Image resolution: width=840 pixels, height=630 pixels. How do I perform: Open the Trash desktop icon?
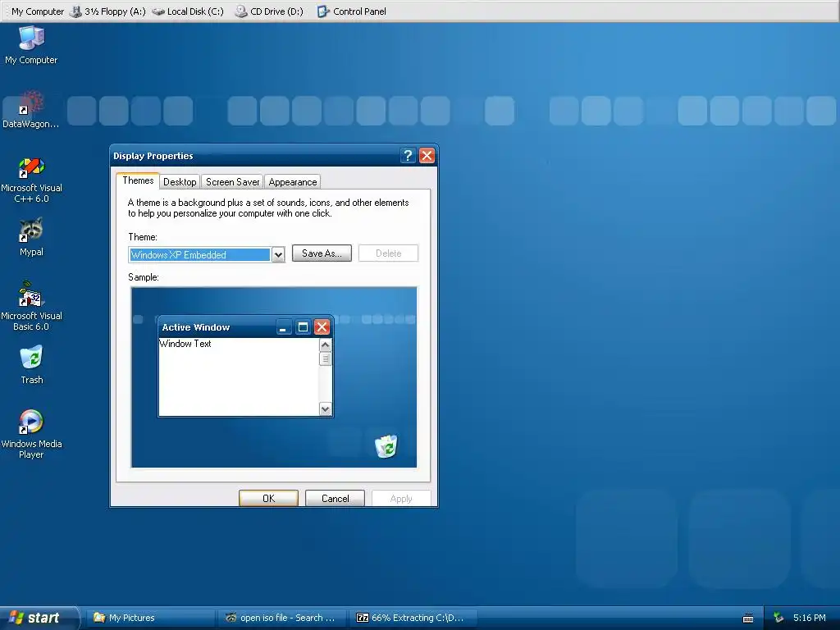(x=31, y=365)
